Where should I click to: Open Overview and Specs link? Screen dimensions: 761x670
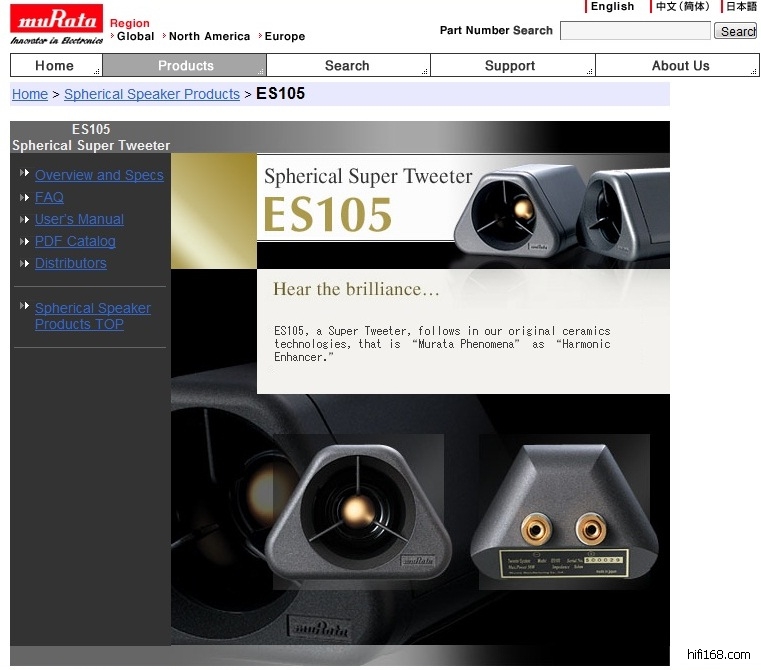(99, 175)
